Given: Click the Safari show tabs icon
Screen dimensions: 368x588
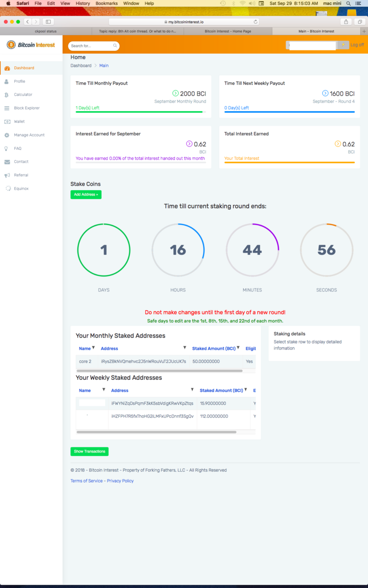Looking at the screenshot, I should click(360, 22).
